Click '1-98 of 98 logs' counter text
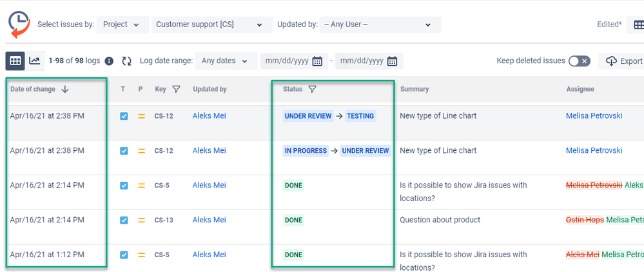Image resolution: width=644 pixels, height=272 pixels. 74,61
